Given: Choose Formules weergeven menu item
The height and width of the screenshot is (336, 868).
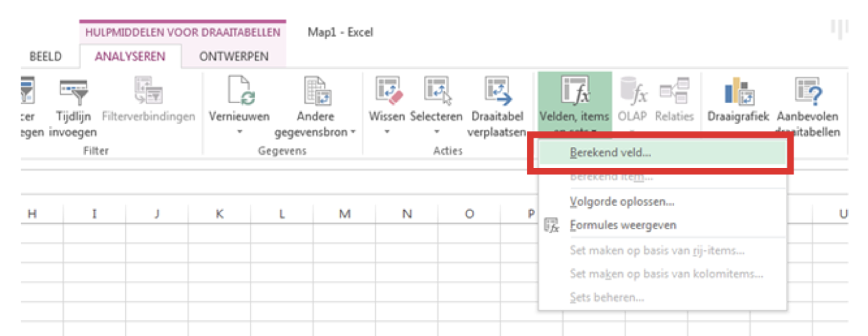Looking at the screenshot, I should coord(622,225).
